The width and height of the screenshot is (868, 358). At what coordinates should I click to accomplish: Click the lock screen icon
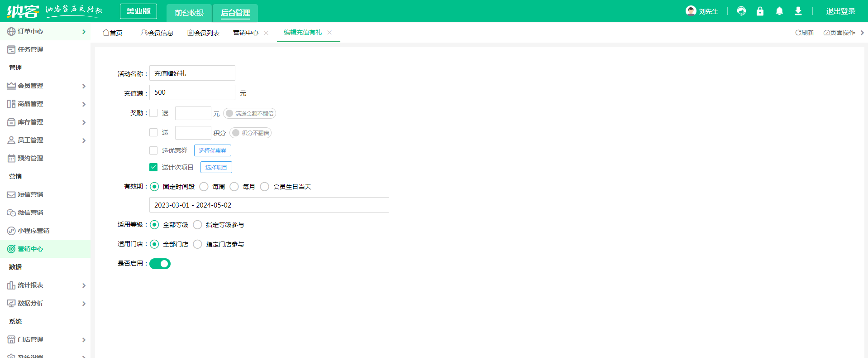pos(760,11)
